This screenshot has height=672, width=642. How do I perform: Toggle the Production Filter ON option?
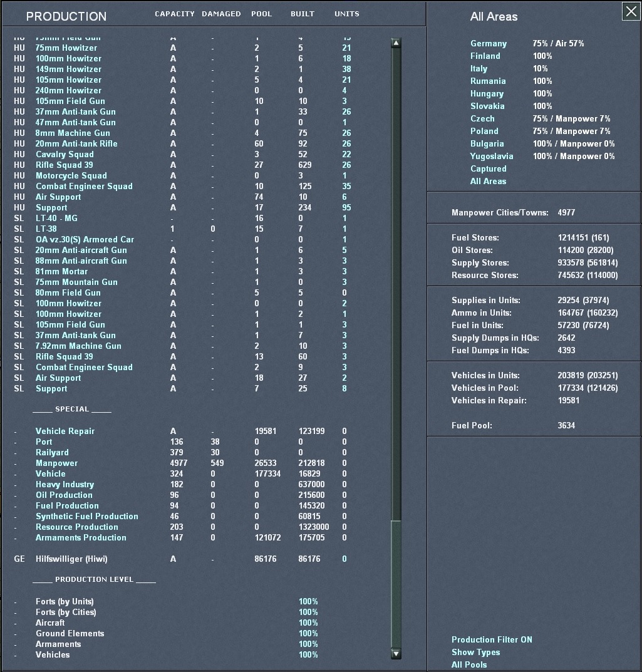tap(492, 639)
